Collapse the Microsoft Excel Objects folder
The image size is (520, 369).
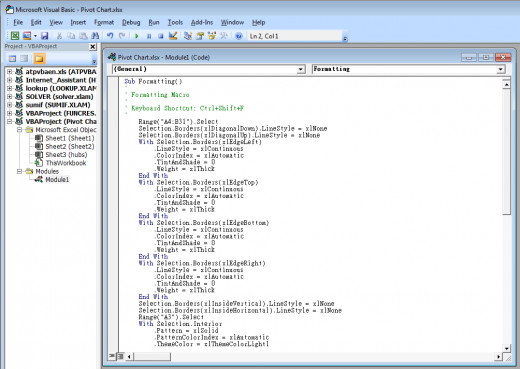tap(20, 130)
